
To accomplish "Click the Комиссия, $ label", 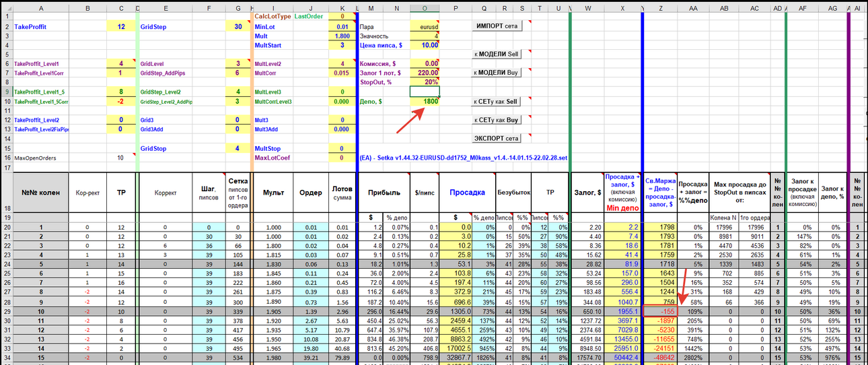I will click(x=379, y=63).
